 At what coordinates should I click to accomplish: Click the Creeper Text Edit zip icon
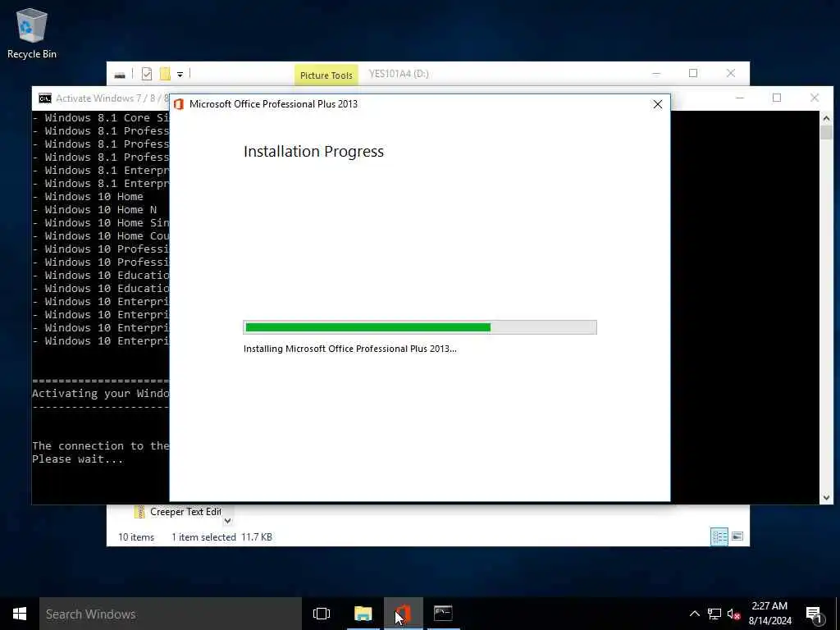(139, 512)
